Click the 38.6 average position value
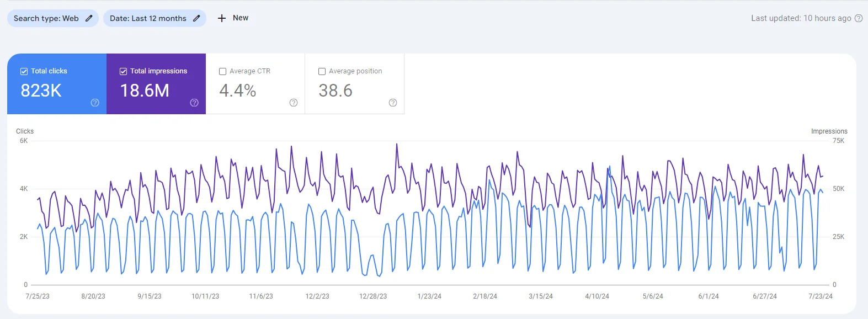Image resolution: width=868 pixels, height=319 pixels. (336, 91)
